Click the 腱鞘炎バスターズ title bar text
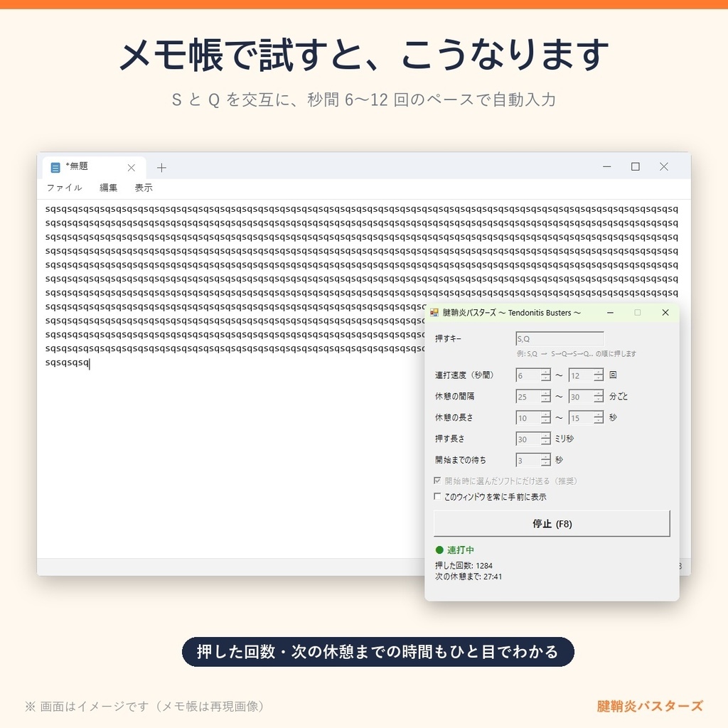 511,313
